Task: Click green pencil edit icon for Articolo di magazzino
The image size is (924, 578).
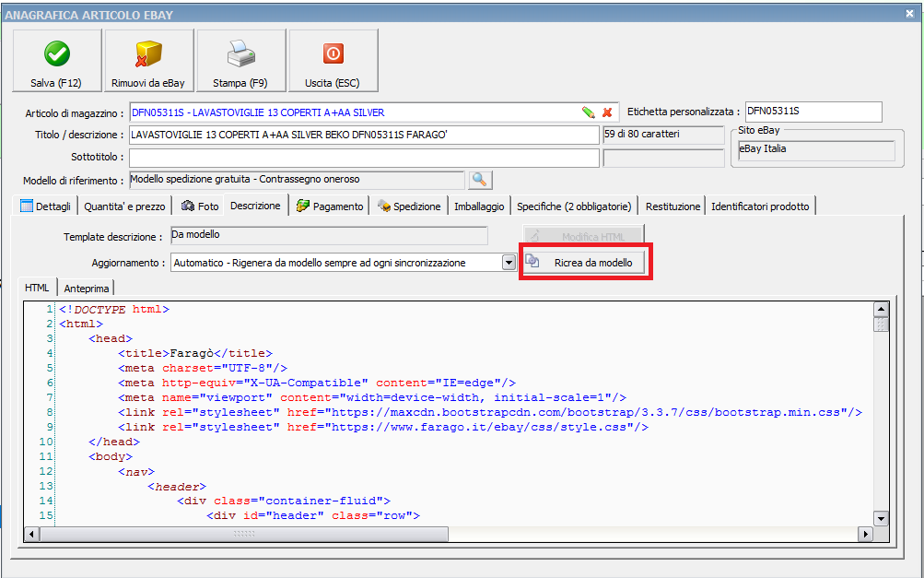Action: click(x=589, y=112)
